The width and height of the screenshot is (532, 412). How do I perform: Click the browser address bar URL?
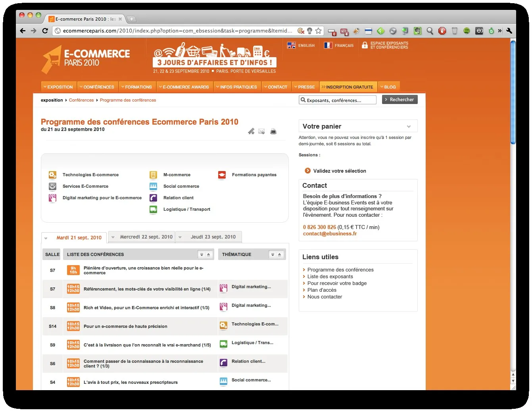pyautogui.click(x=178, y=31)
